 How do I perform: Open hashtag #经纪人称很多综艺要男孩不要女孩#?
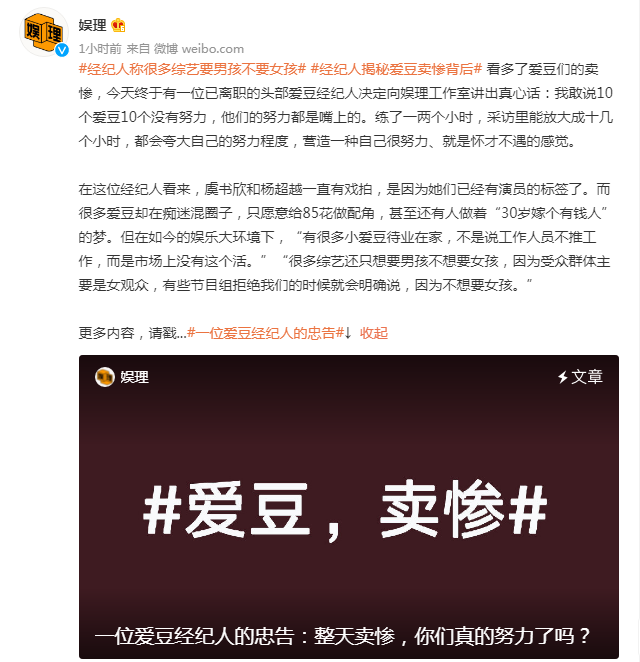(x=192, y=69)
